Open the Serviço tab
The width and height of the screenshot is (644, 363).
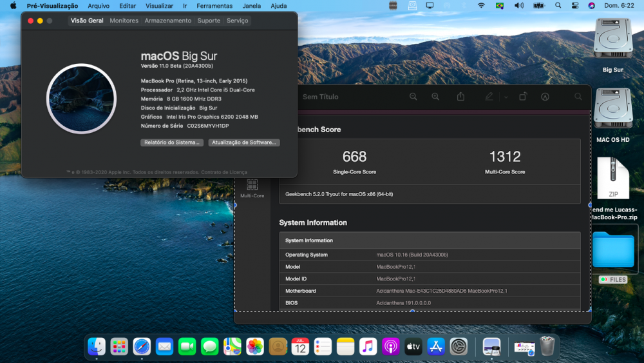pos(238,21)
